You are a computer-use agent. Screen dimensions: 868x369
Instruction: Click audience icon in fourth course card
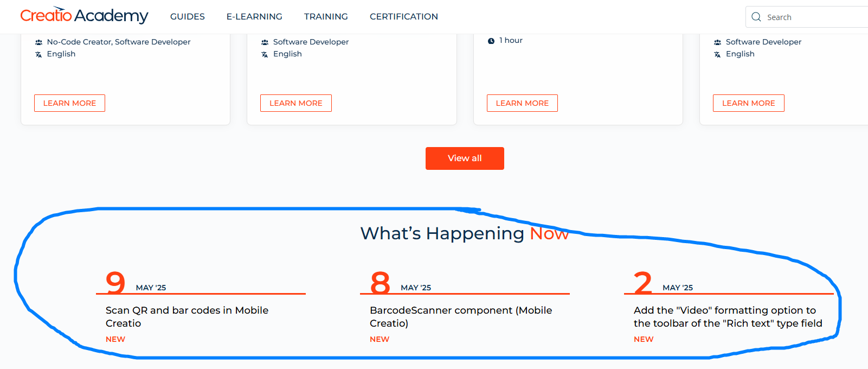click(x=717, y=42)
